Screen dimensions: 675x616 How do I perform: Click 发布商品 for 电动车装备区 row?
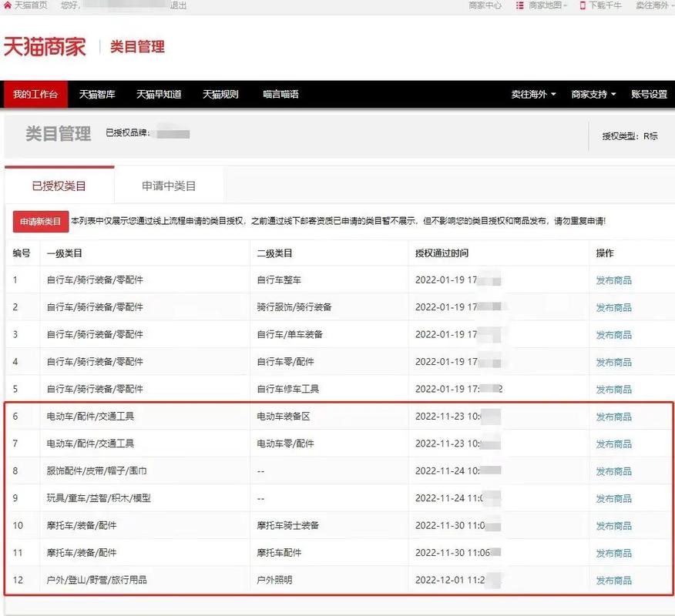614,417
